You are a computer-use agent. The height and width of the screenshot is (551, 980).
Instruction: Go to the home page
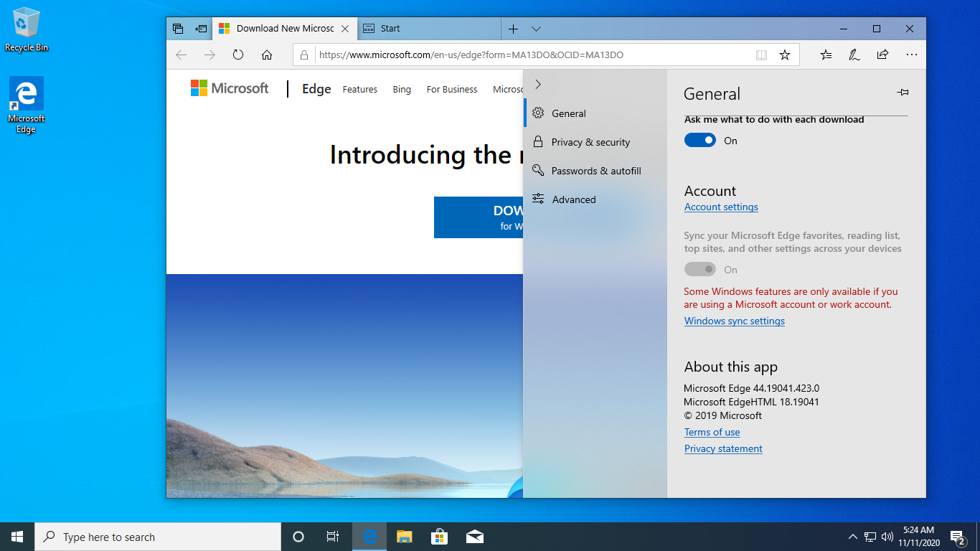tap(267, 55)
